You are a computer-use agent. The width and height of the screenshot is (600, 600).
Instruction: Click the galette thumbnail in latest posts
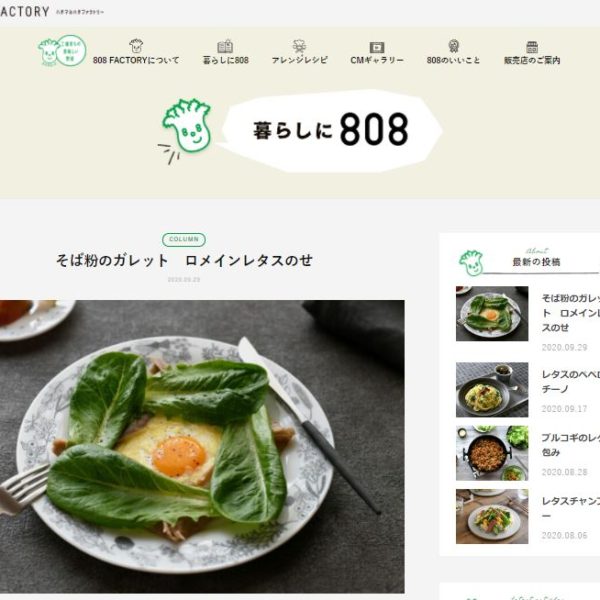point(492,313)
